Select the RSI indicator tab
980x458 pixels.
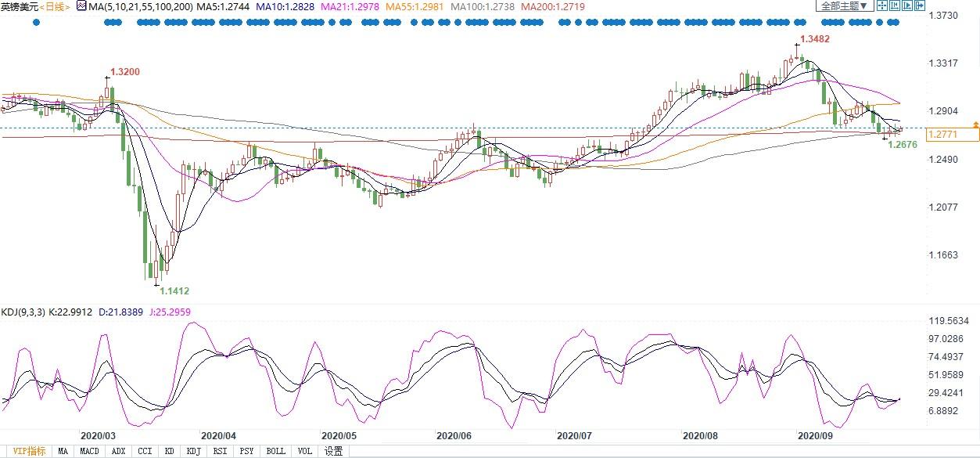[x=220, y=451]
